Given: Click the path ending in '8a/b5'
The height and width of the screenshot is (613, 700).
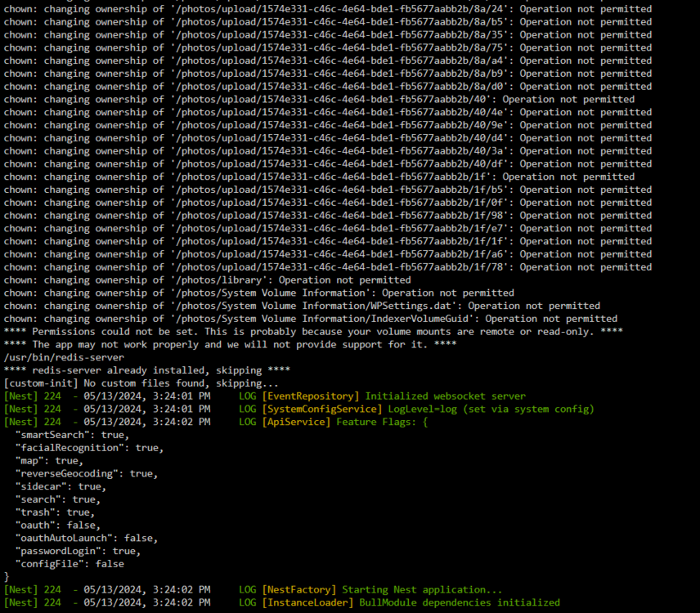Looking at the screenshot, I should click(x=341, y=22).
